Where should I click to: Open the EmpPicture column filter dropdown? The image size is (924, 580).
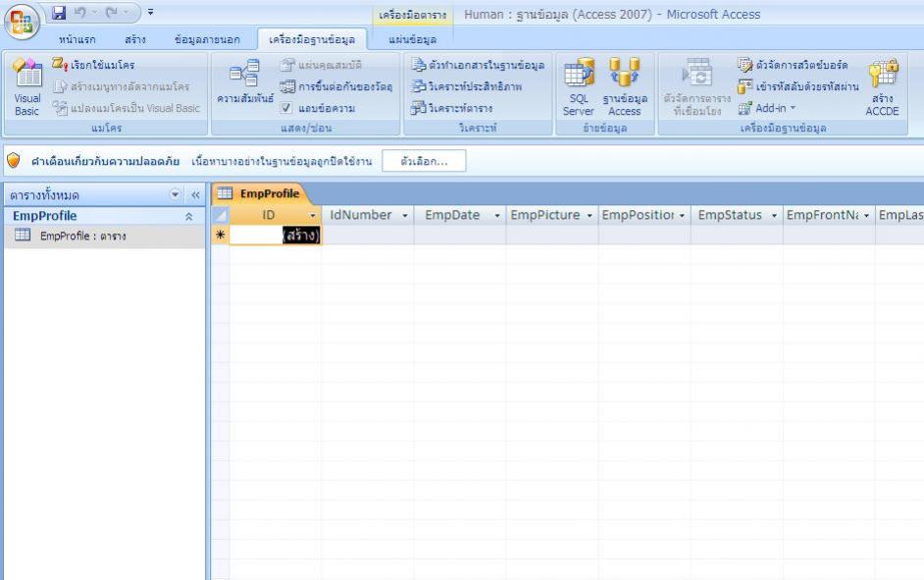click(x=590, y=216)
